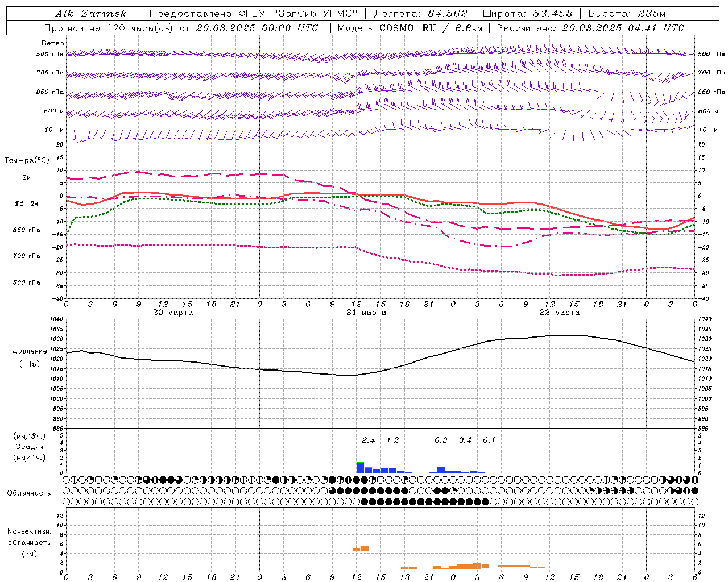The image size is (728, 582).
Task: Click the "(мм/1ч.)" precipitation unit label
Action: [30, 458]
